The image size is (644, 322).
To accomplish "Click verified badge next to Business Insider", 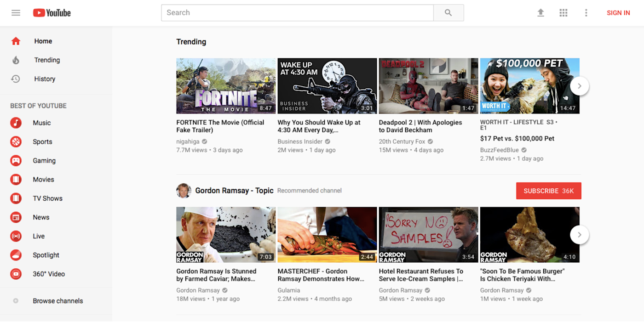I will 328,141.
